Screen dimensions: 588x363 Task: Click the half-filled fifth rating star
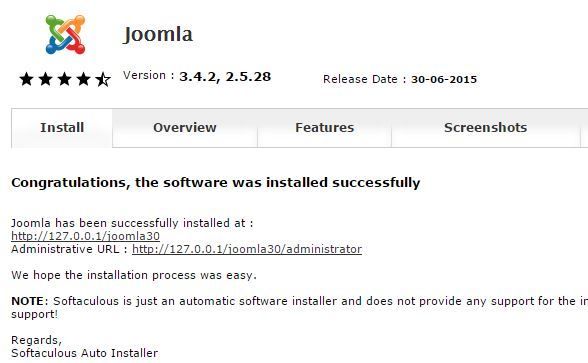click(103, 79)
